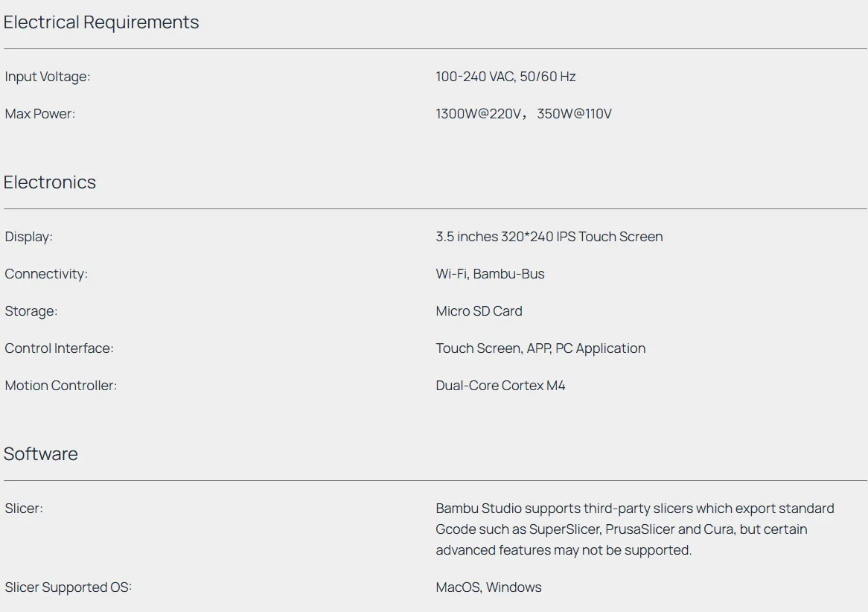Click the Motion Controller label

(x=61, y=386)
